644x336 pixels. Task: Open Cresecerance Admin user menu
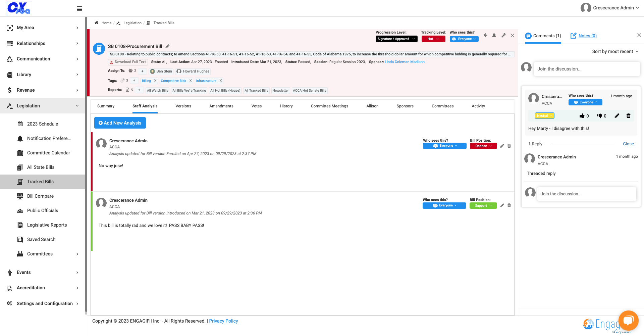(610, 8)
